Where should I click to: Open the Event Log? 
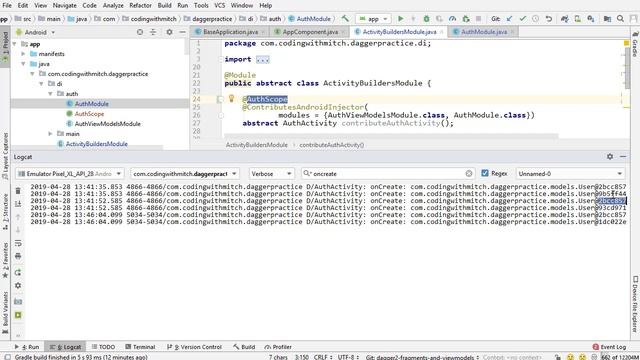click(x=609, y=347)
